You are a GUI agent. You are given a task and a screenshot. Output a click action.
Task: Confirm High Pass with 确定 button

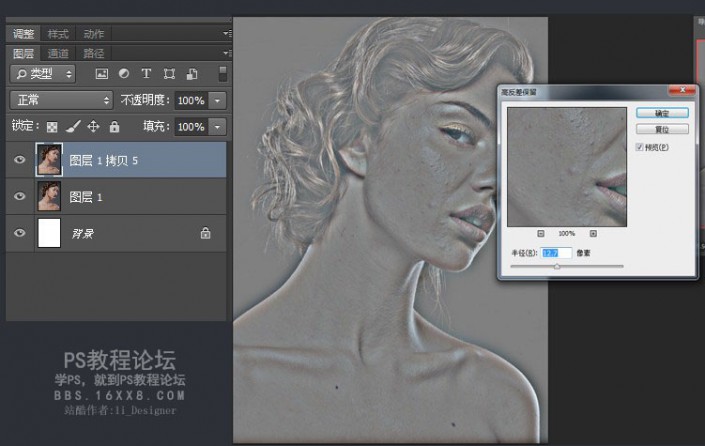pyautogui.click(x=662, y=113)
